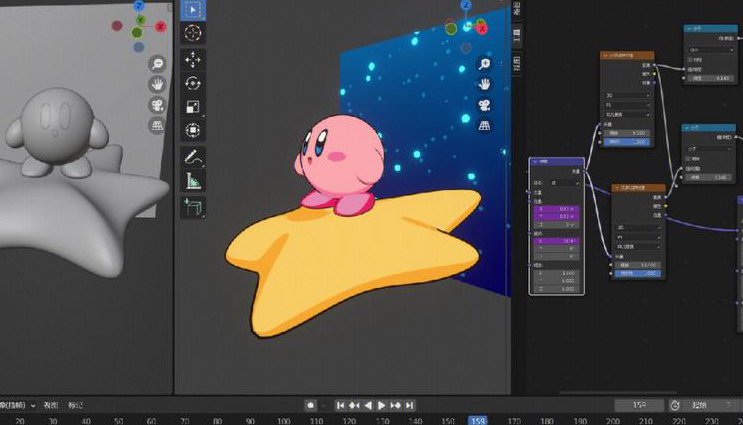Pick the Rotate tool

point(193,83)
